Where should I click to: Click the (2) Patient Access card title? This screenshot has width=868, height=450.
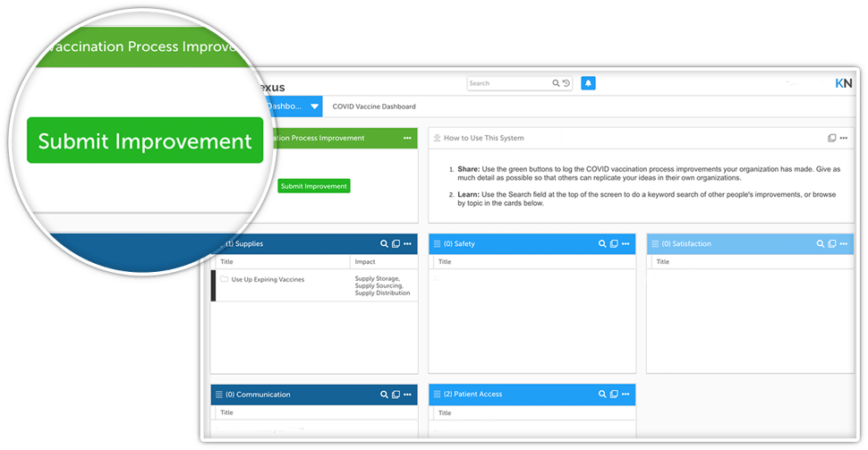473,395
